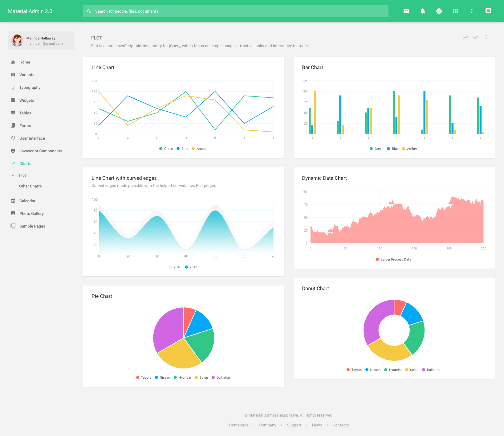Click the Homepage link in the footer
This screenshot has width=504, height=436.
(239, 425)
